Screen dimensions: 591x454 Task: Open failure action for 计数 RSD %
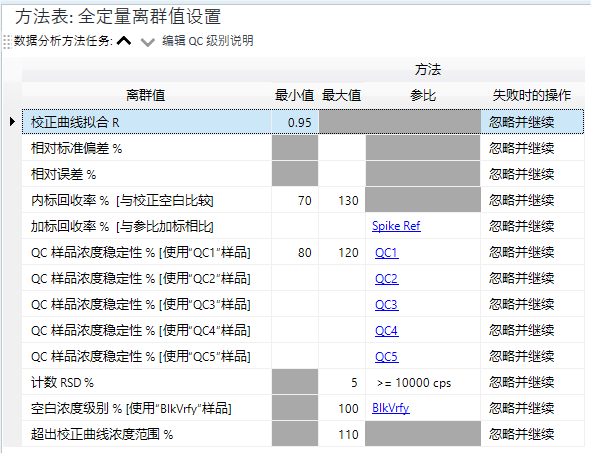pos(532,382)
